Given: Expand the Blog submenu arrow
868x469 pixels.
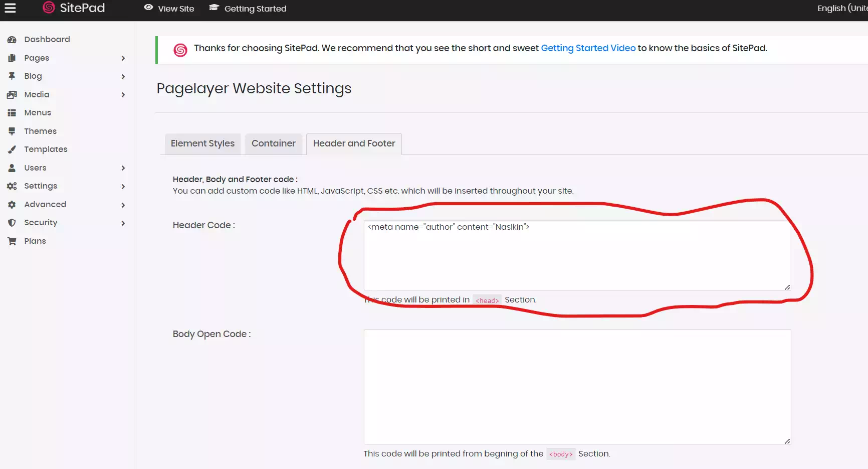Looking at the screenshot, I should pyautogui.click(x=123, y=76).
